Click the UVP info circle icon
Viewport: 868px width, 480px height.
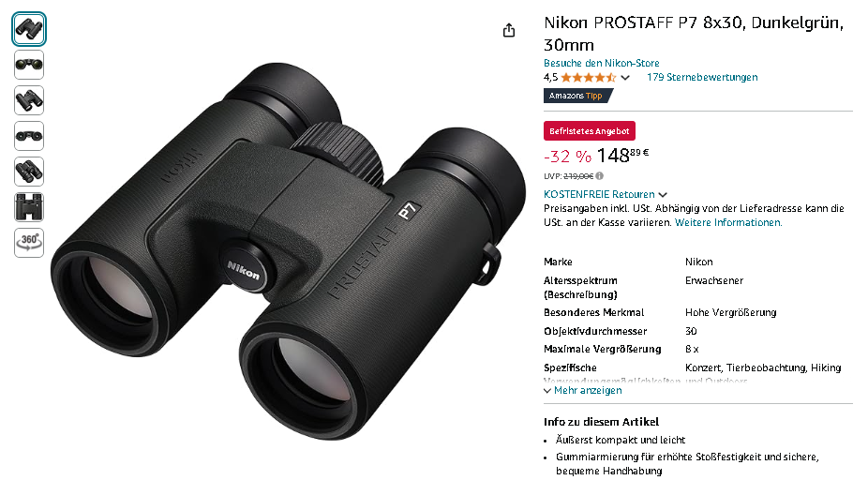(x=600, y=176)
